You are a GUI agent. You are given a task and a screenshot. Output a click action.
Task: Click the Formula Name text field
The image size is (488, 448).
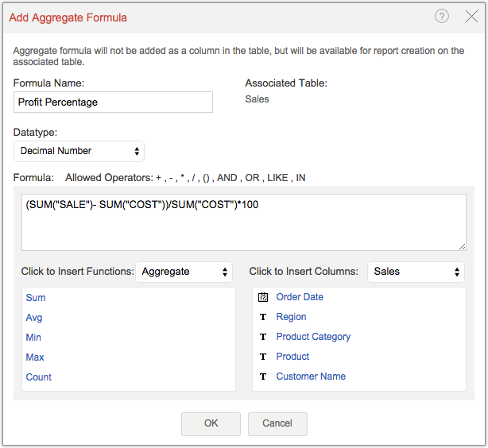tap(113, 102)
